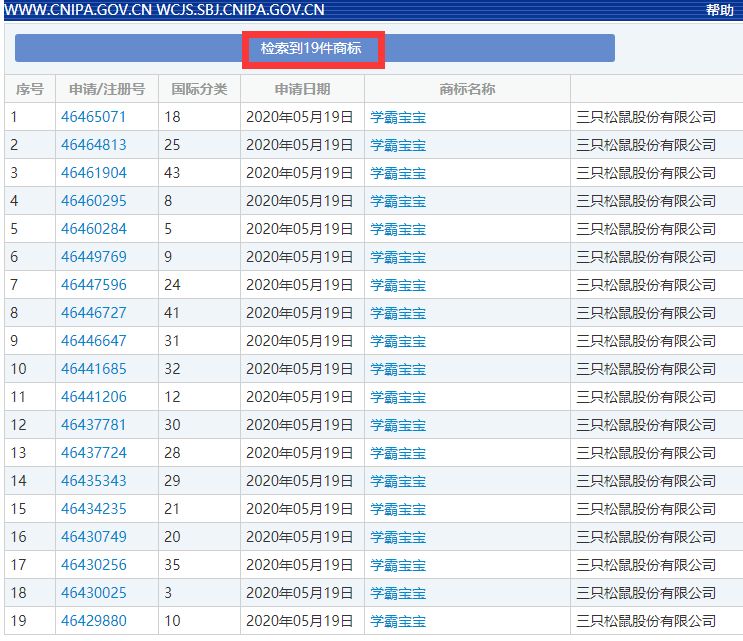Image resolution: width=743 pixels, height=641 pixels.
Task: Open registration number 46430025
Action: pos(93,592)
